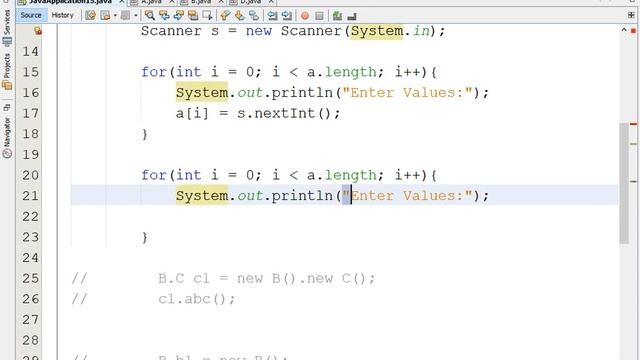This screenshot has height=360, width=640.
Task: Switch to the Source view
Action: 31,15
